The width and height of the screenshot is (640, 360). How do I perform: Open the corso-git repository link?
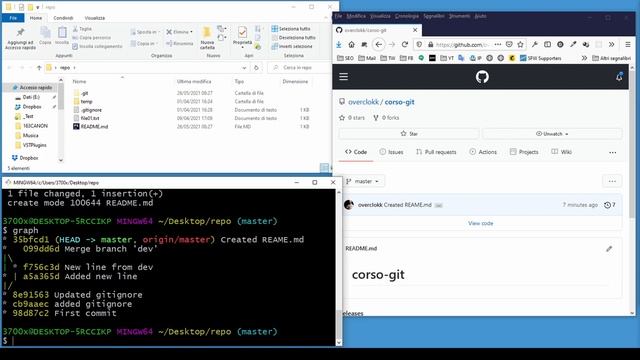[399, 102]
